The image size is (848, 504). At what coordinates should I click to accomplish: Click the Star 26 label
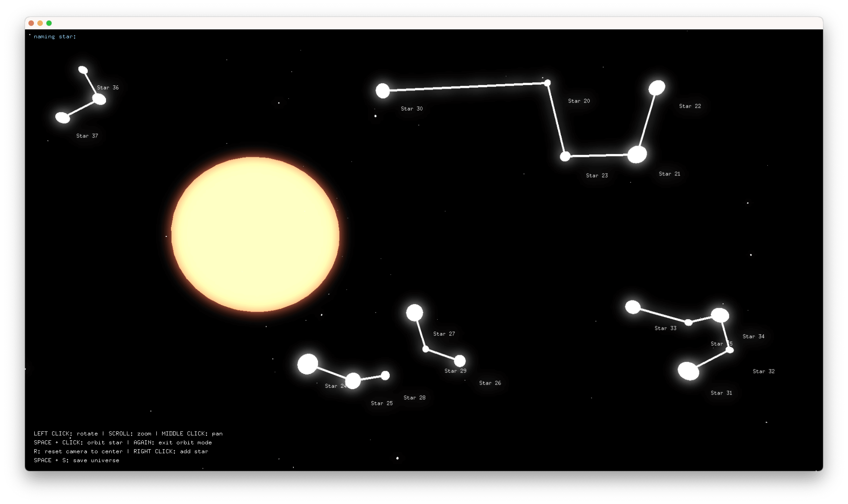(x=490, y=383)
